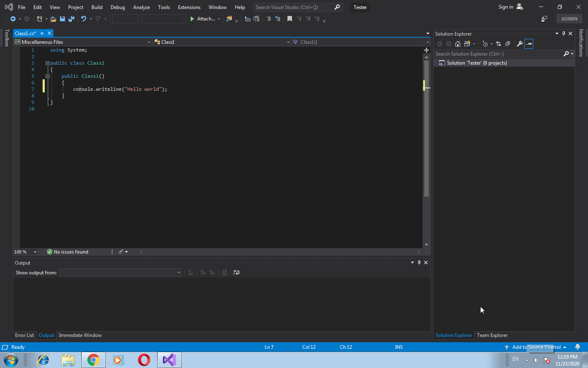Open the Error List panel

[x=24, y=335]
